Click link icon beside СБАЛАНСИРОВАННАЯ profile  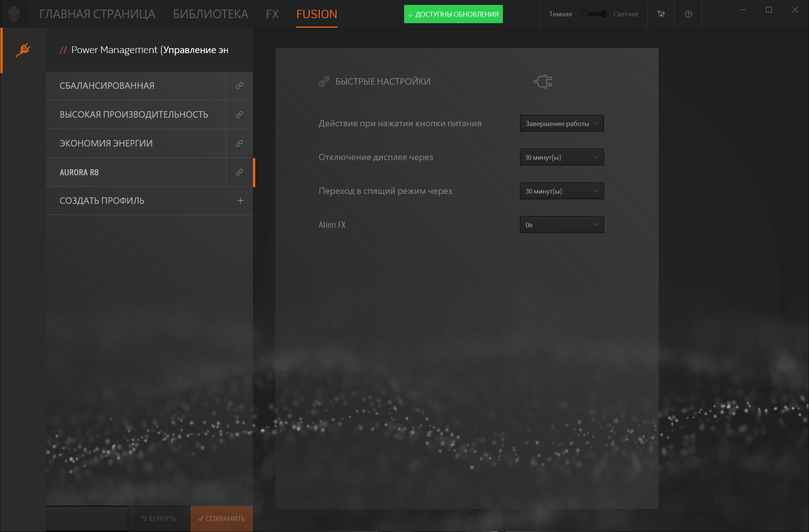(239, 86)
